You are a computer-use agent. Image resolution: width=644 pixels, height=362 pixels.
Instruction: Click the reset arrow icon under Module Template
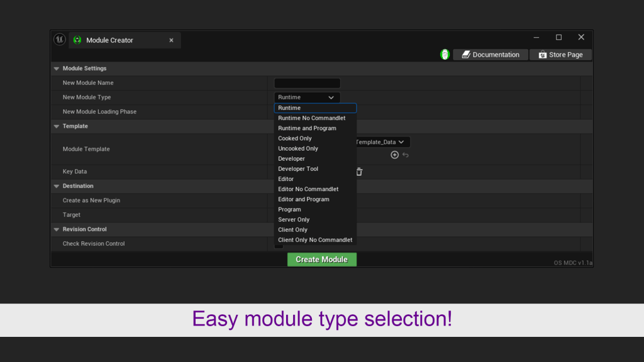[406, 155]
